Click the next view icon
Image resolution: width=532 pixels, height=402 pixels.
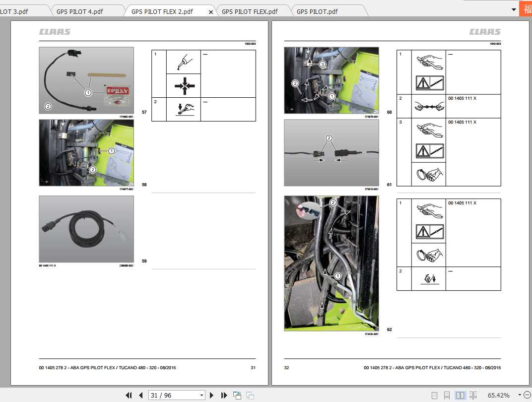coord(250,395)
